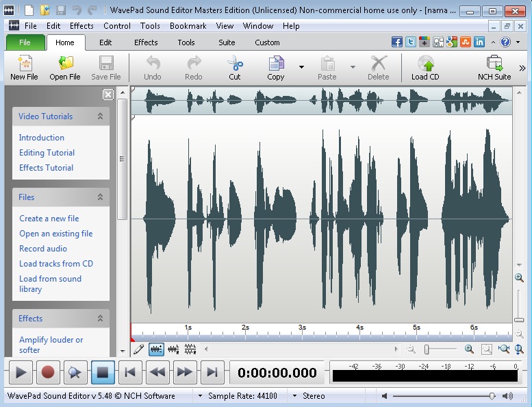Open the Editing Tutorial link

coord(47,152)
